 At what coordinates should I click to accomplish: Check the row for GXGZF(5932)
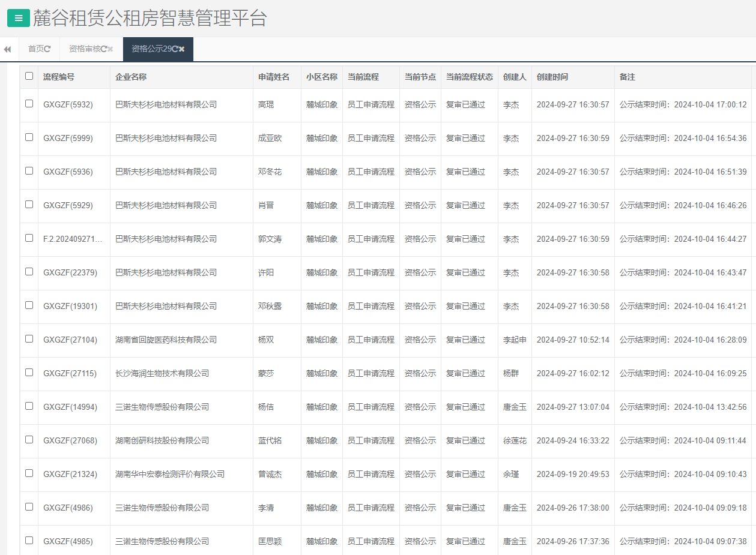click(28, 104)
